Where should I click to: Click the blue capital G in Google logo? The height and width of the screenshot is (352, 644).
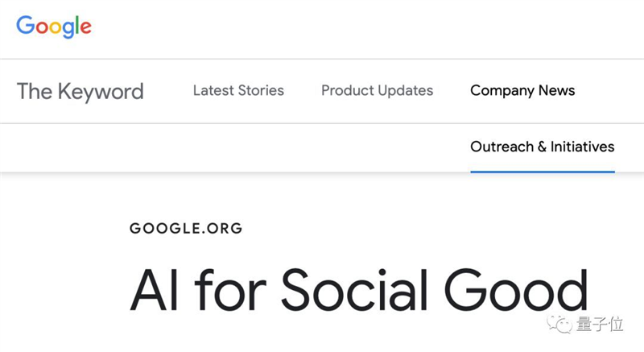coord(25,25)
